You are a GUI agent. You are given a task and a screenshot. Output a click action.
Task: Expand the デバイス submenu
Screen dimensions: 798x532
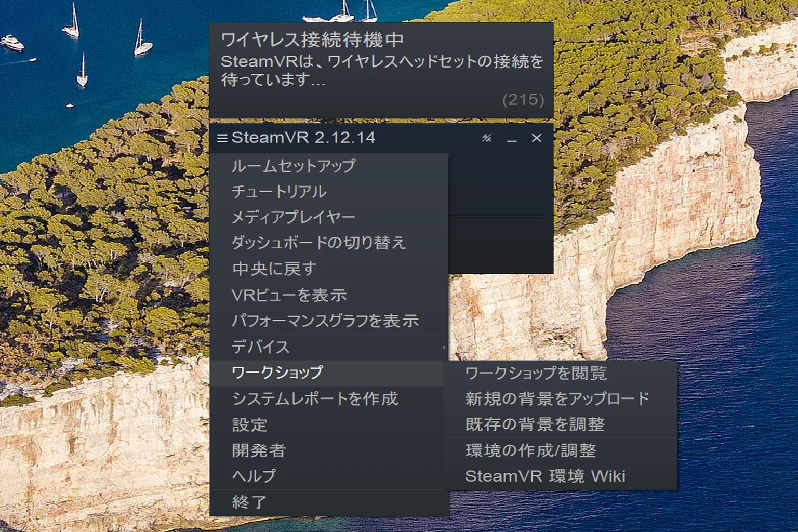[329, 347]
